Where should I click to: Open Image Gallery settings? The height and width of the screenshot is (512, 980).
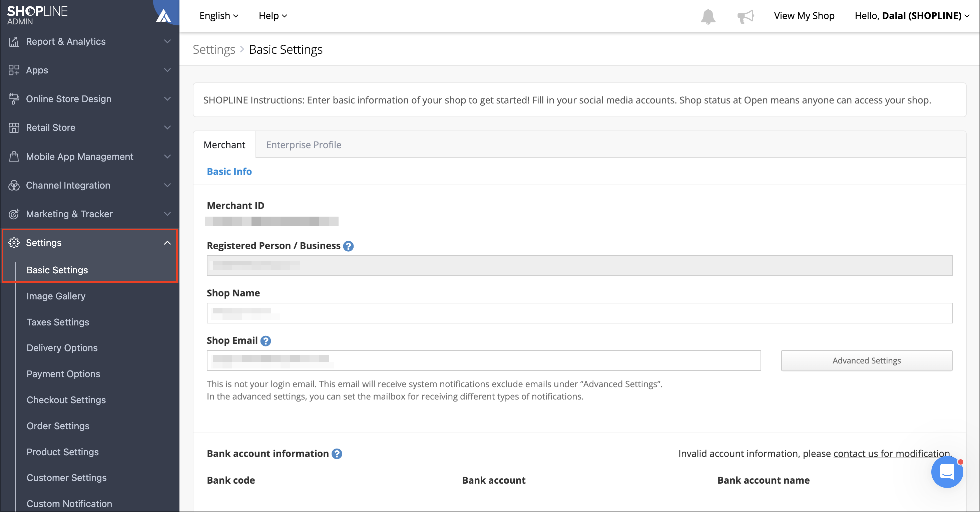point(56,296)
